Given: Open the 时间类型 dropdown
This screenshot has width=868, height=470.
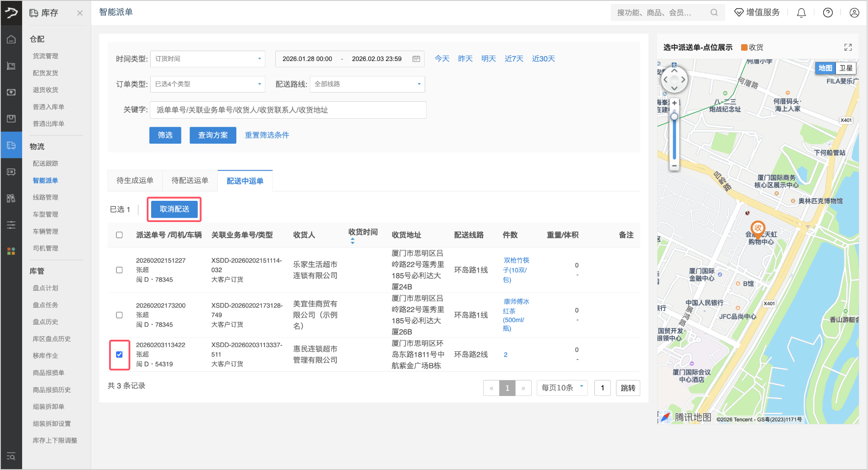Looking at the screenshot, I should [208, 59].
